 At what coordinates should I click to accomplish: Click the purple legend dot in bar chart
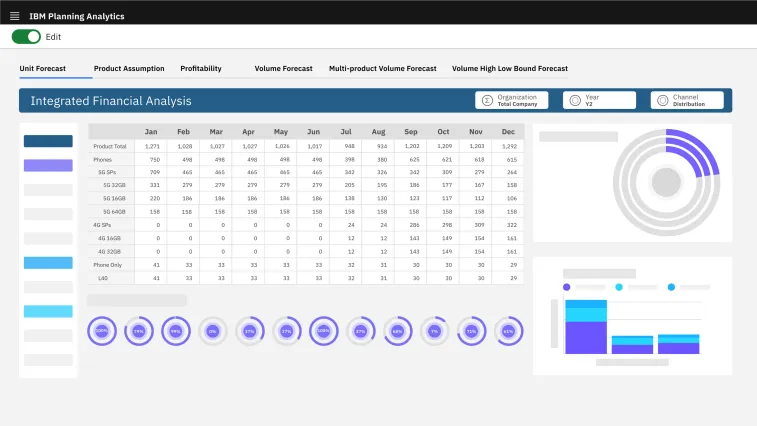pos(567,287)
